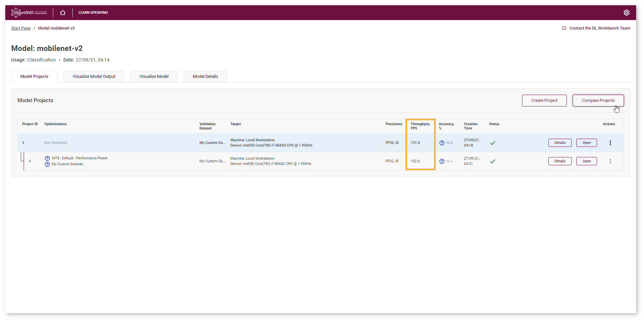This screenshot has width=644, height=321.
Task: Switch to Model Details tab
Action: pos(205,77)
